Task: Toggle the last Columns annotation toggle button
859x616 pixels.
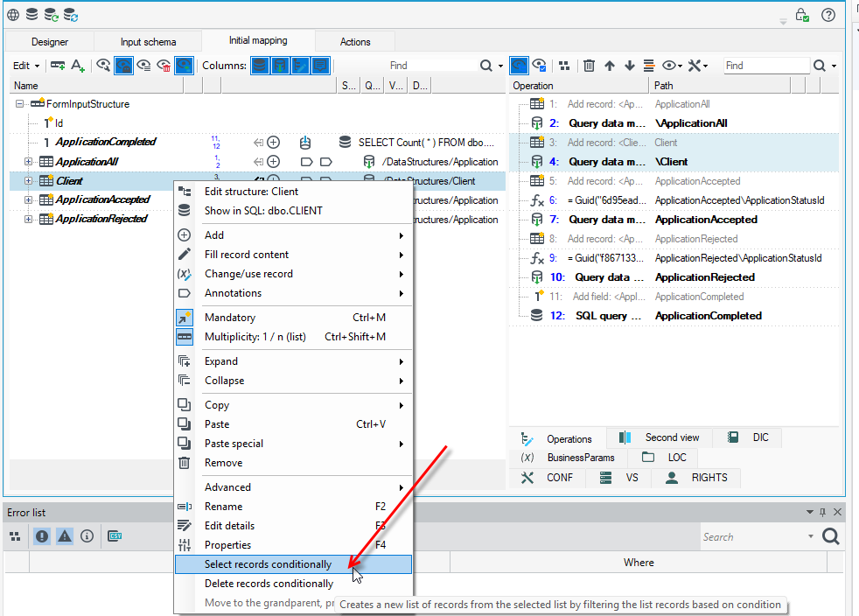Action: click(x=320, y=66)
